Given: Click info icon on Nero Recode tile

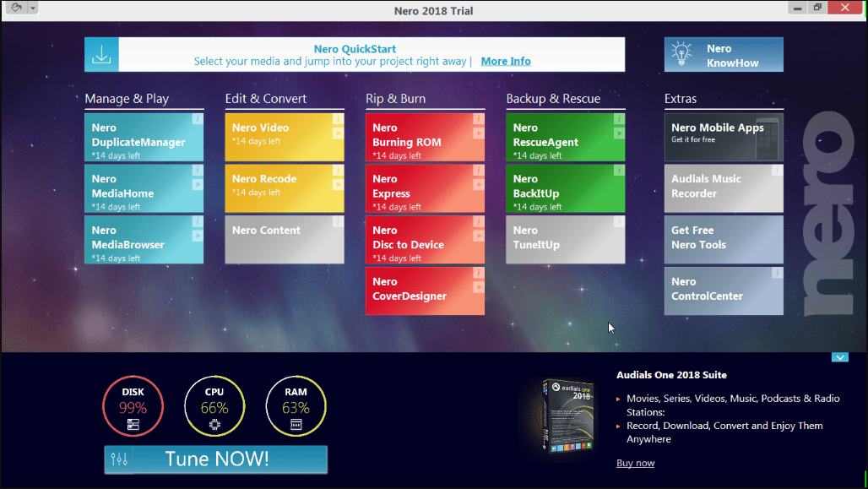Looking at the screenshot, I should click(339, 170).
